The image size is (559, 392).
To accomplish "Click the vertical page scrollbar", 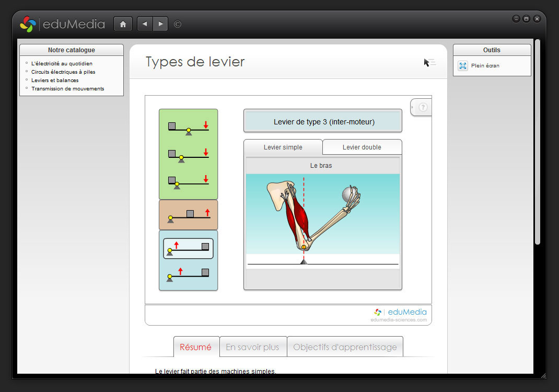I will click(x=537, y=141).
